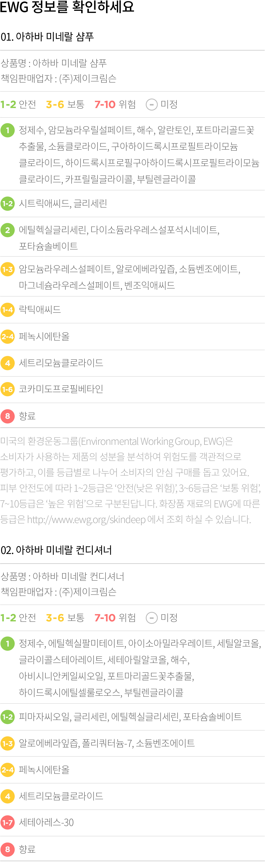Click the gray 미정 circle icon in shampoo legend

[152, 105]
